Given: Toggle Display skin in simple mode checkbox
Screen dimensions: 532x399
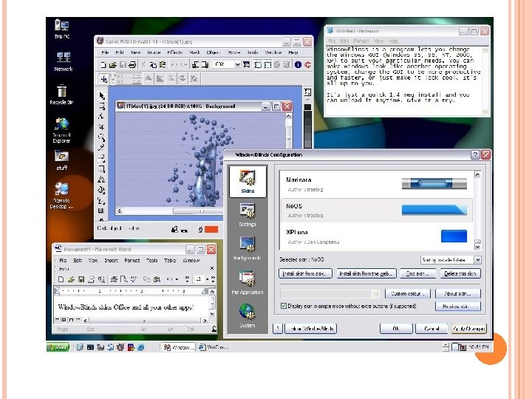Looking at the screenshot, I should pyautogui.click(x=284, y=306).
